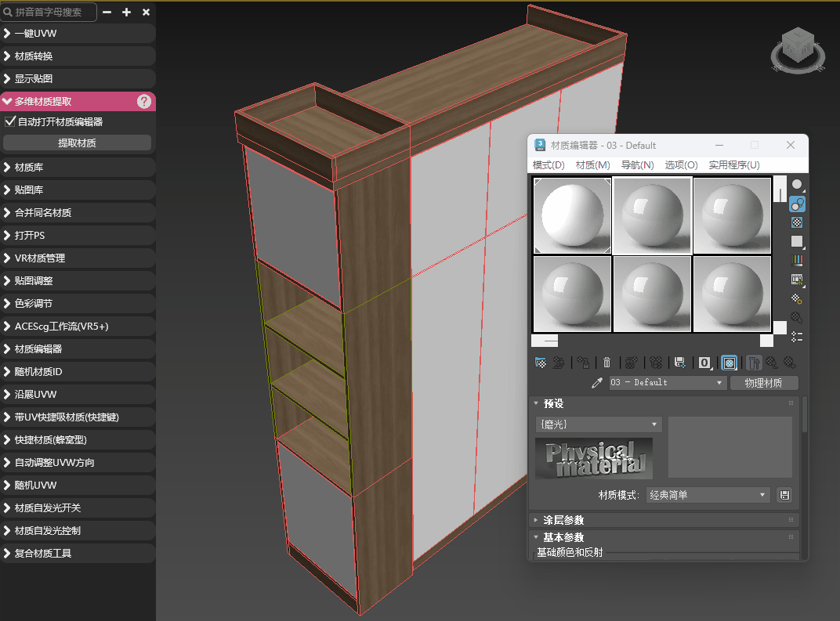
Task: Click the Put to Library save icon
Action: click(680, 363)
